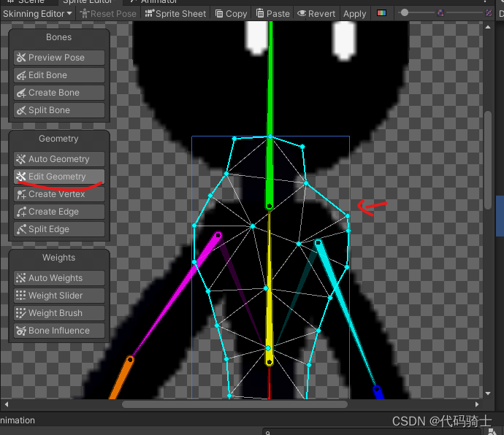Select the Weight Brush tool

[59, 313]
